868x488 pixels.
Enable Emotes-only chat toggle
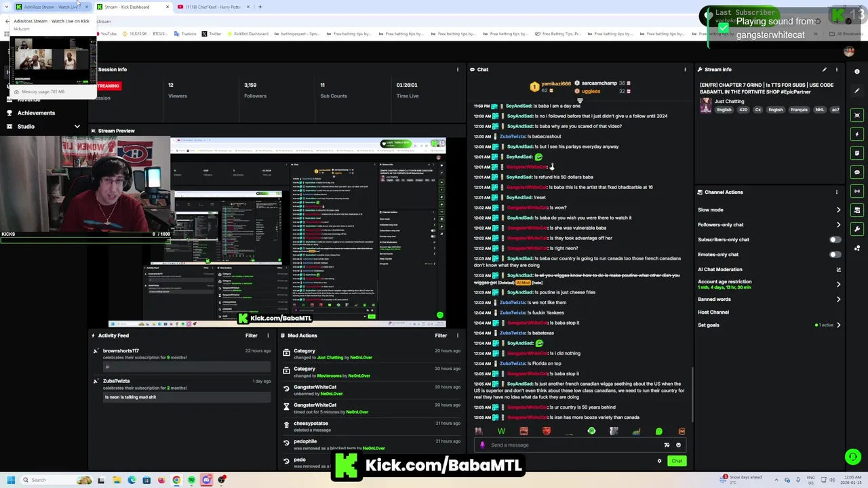point(835,254)
